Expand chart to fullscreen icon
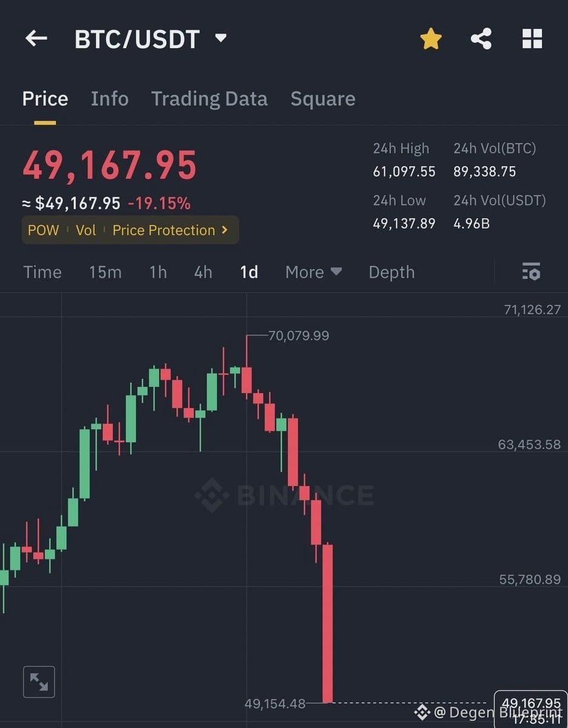 point(39,682)
